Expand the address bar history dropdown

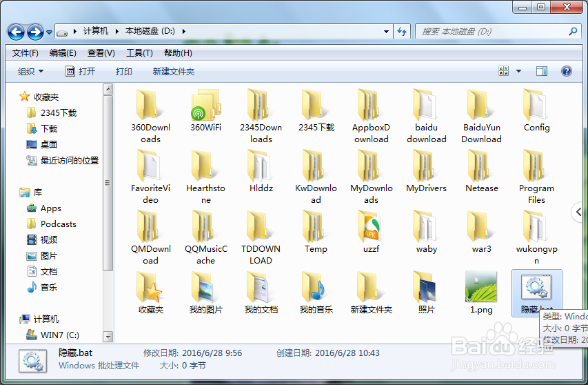pyautogui.click(x=386, y=32)
